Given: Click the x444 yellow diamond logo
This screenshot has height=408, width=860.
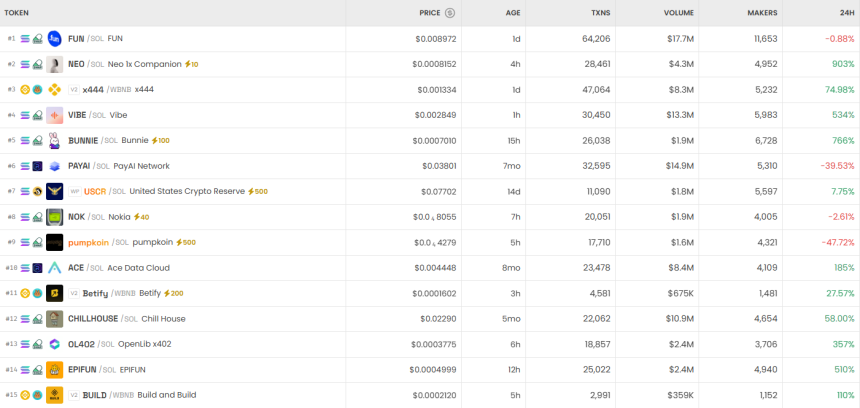Looking at the screenshot, I should click(54, 90).
